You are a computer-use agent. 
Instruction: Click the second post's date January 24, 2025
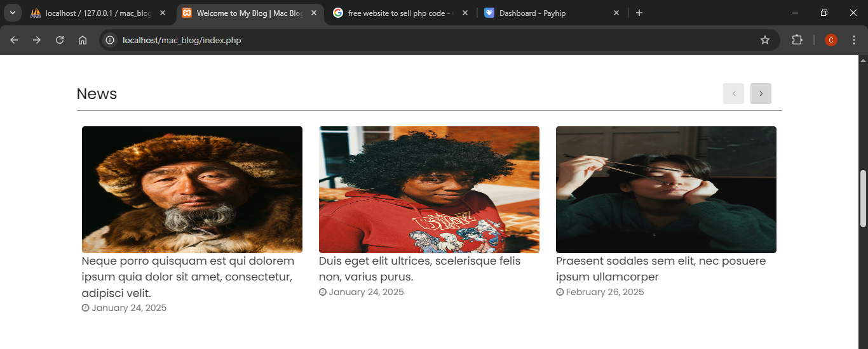(366, 292)
